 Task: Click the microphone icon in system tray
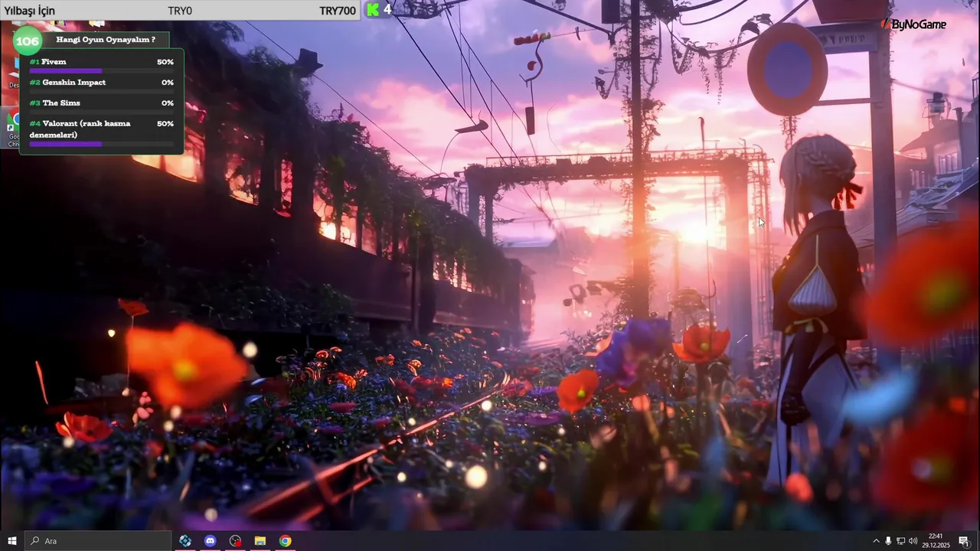(888, 541)
